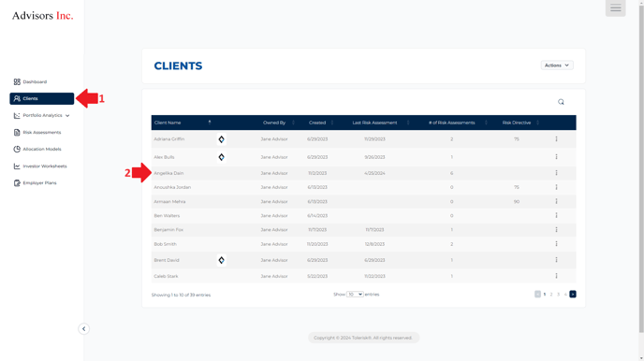Open Employer Plans in sidebar
The width and height of the screenshot is (644, 361).
(35, 183)
